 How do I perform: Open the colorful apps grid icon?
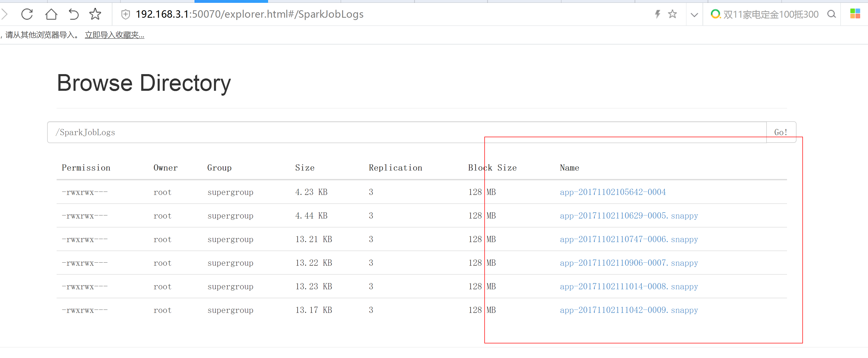(855, 14)
